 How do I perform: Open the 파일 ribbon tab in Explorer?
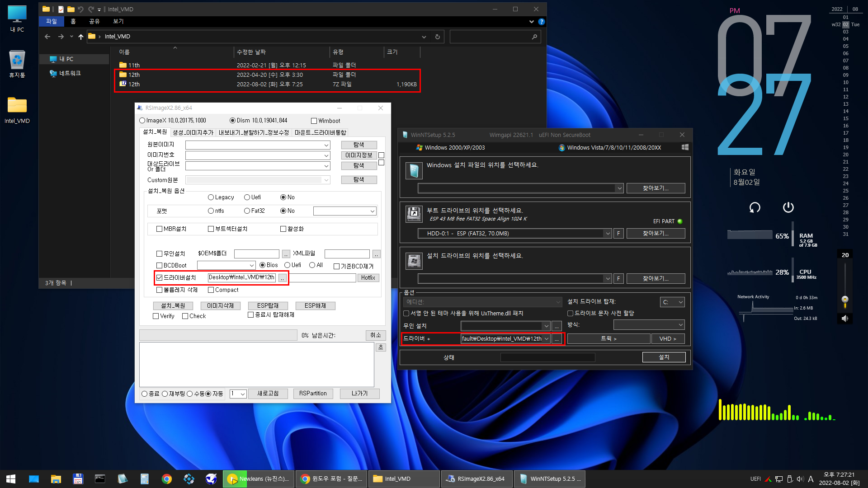[52, 21]
